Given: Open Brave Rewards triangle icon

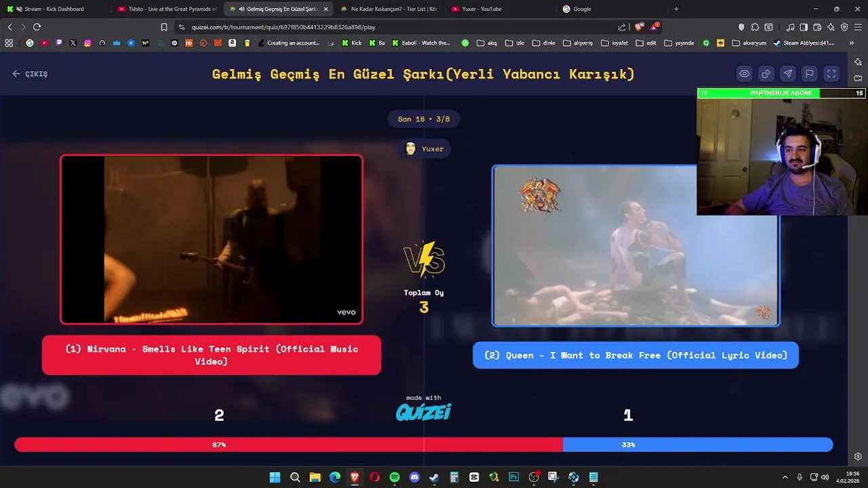Looking at the screenshot, I should point(654,27).
